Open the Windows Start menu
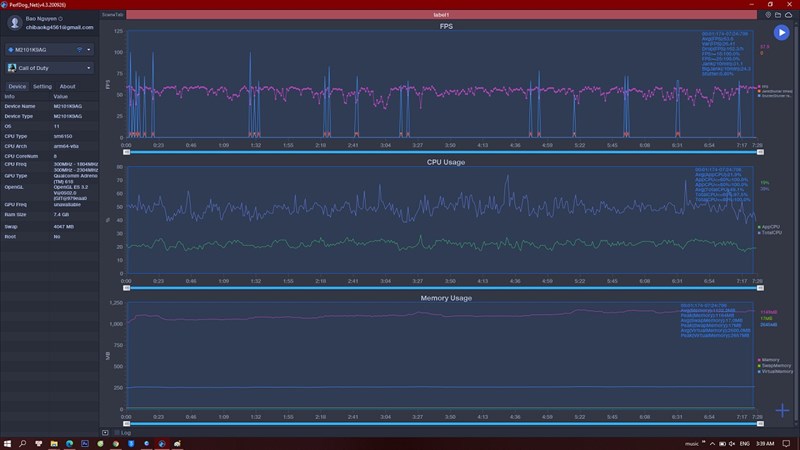Viewport: 800px width, 450px height. click(7, 443)
